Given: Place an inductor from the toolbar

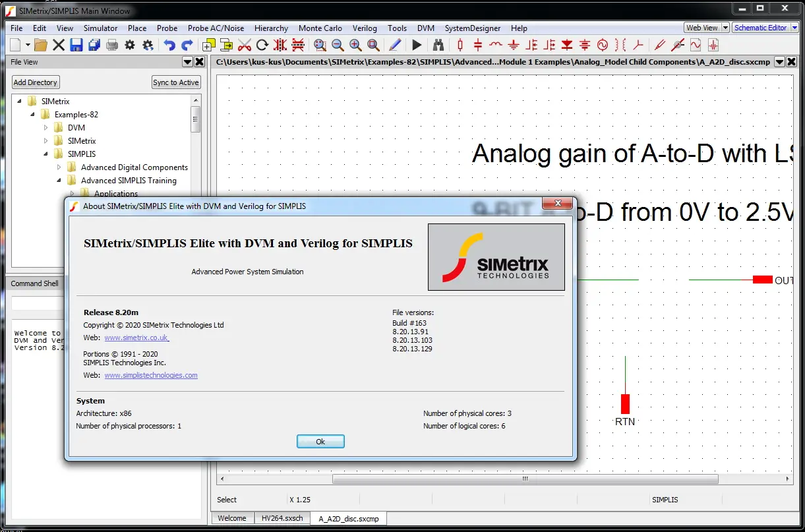Looking at the screenshot, I should click(496, 45).
